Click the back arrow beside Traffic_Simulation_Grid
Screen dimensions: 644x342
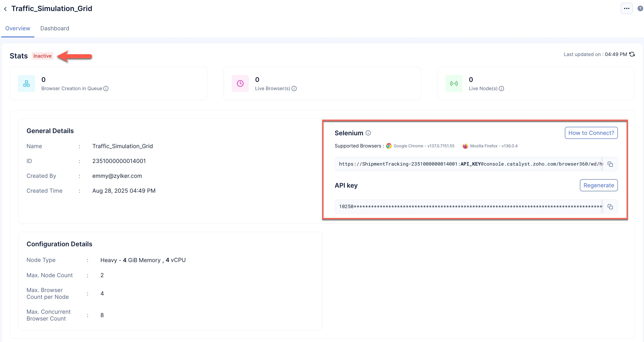tap(5, 9)
